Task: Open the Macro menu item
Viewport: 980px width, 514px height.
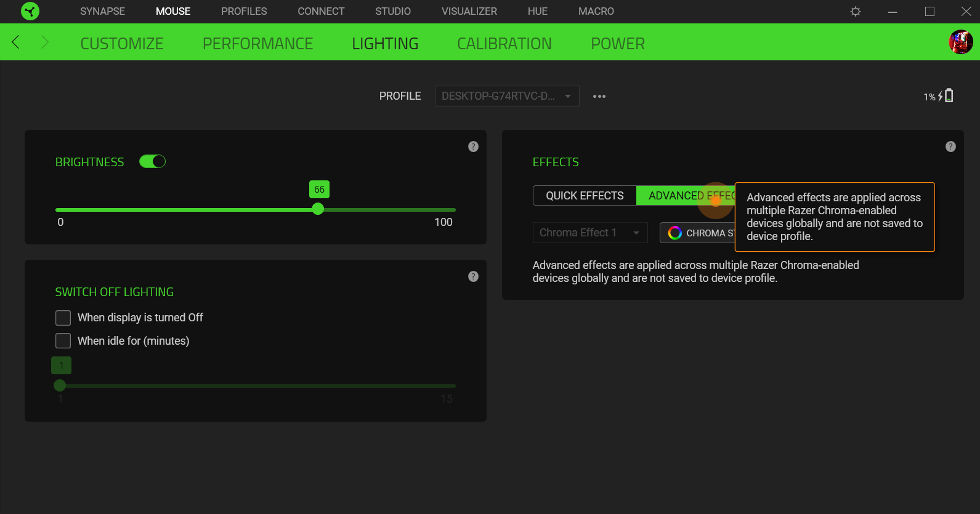Action: pos(596,11)
